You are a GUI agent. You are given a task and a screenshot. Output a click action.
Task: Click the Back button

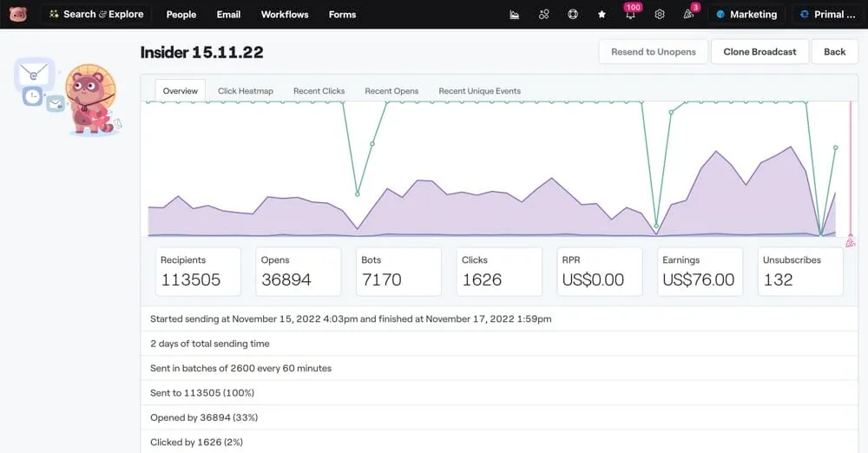click(834, 52)
